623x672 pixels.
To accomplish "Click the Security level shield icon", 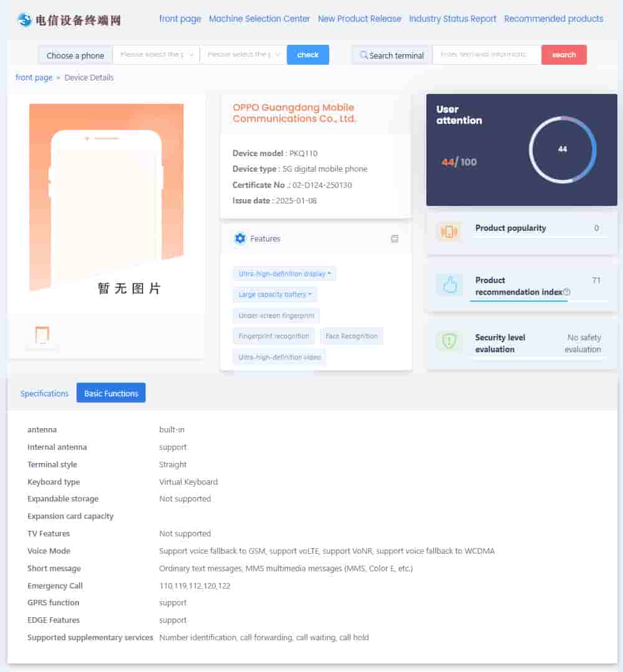I will (x=449, y=341).
